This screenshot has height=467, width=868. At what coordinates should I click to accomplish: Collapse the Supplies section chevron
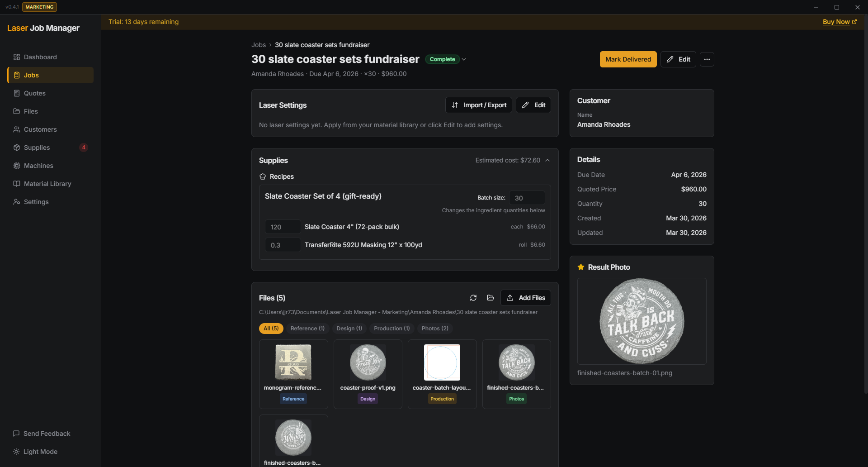tap(547, 160)
